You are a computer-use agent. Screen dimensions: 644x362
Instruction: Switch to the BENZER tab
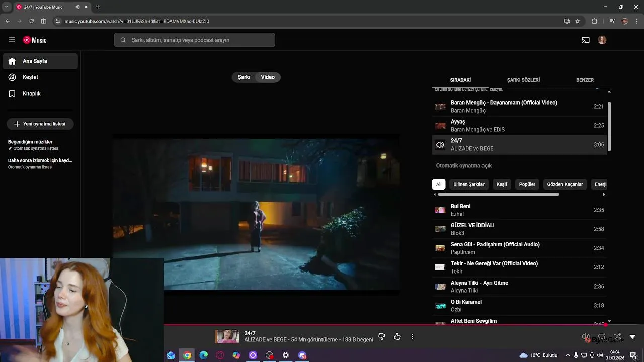point(585,80)
